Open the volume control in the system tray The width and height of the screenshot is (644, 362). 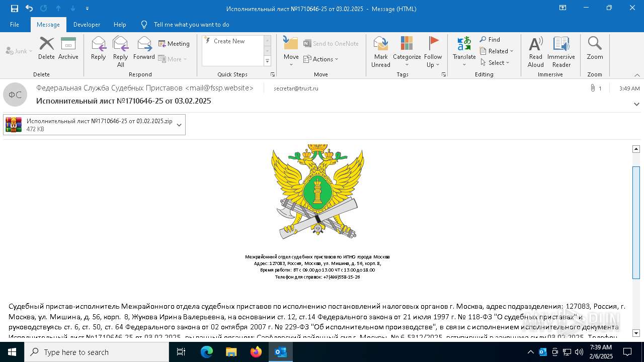click(x=579, y=352)
